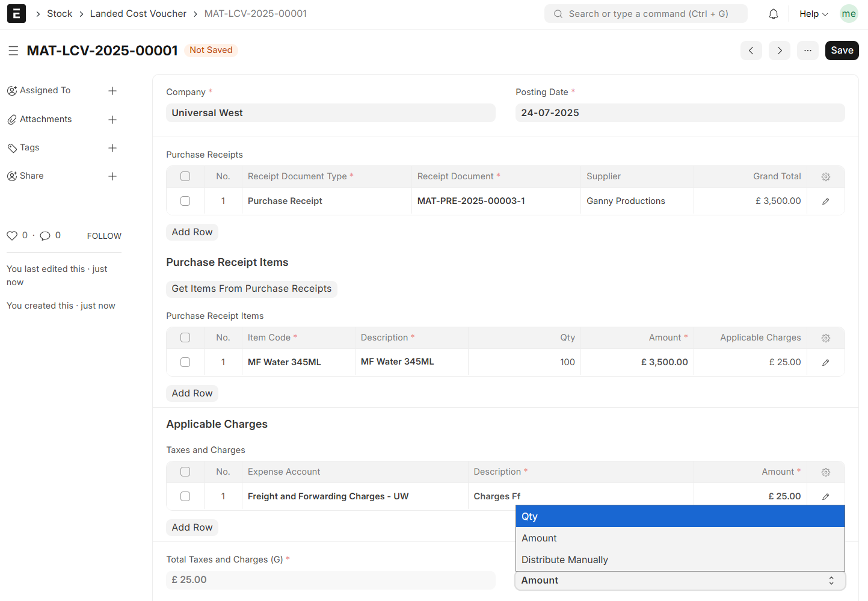Check the select-all box in Taxes and Charges
This screenshot has height=601, width=868.
(x=185, y=472)
